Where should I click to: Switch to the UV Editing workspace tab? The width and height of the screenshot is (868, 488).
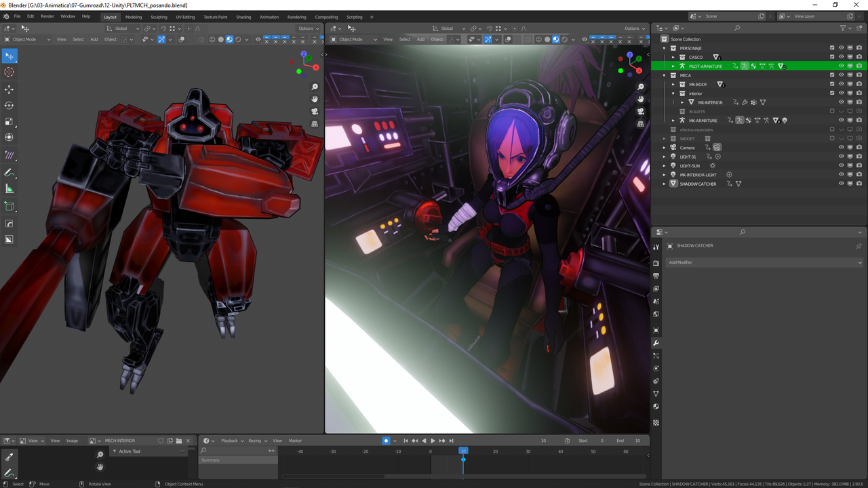(x=185, y=17)
